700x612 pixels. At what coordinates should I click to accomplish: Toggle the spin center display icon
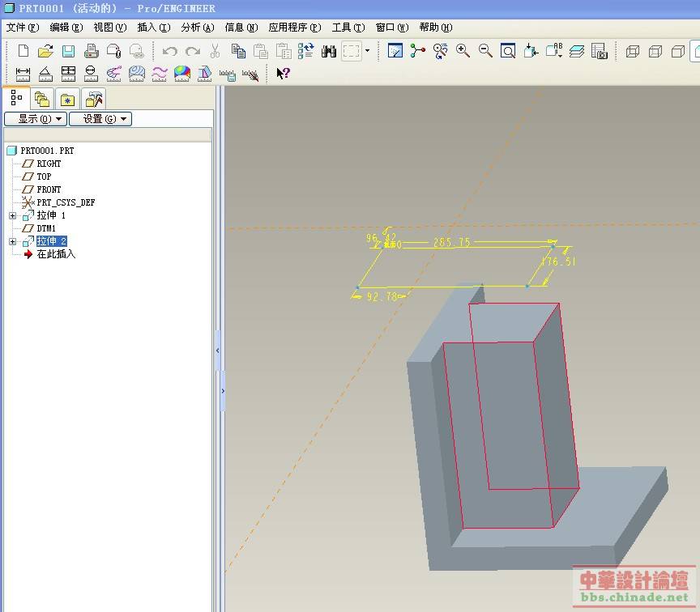[x=418, y=51]
